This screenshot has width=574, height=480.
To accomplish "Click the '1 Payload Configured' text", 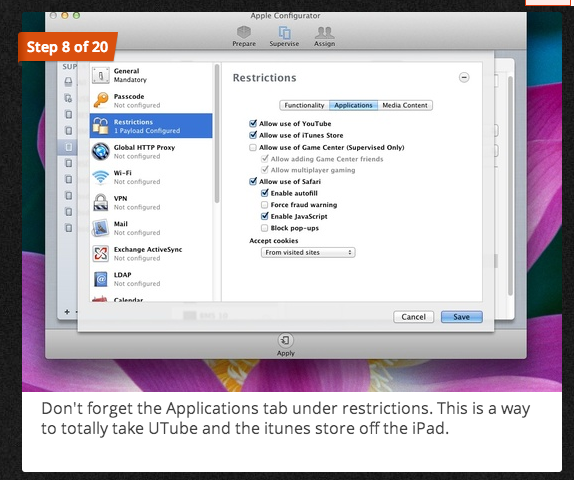I will pos(147,131).
